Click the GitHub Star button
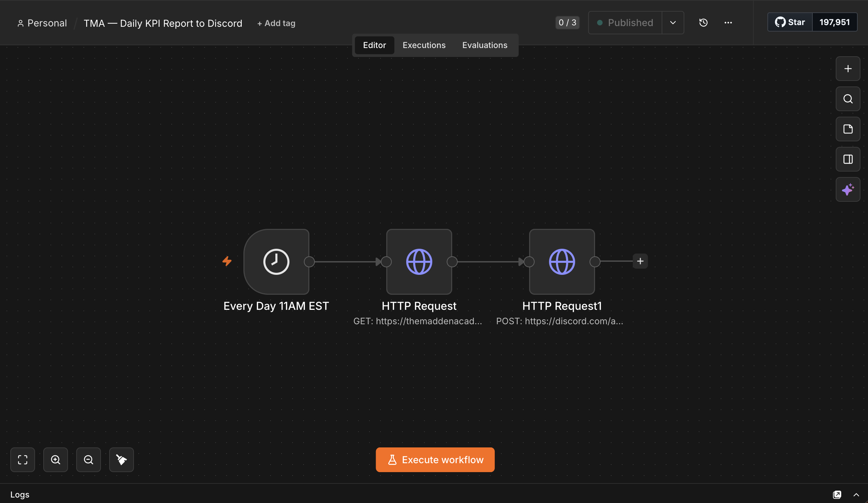The width and height of the screenshot is (868, 503). 790,22
